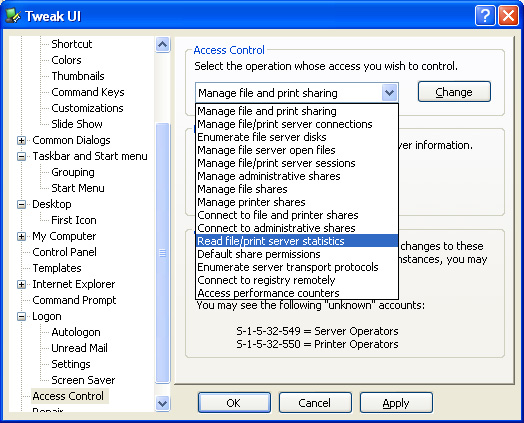Screen dimensions: 524x423
Task: Open Autologon tree item
Action: (76, 332)
